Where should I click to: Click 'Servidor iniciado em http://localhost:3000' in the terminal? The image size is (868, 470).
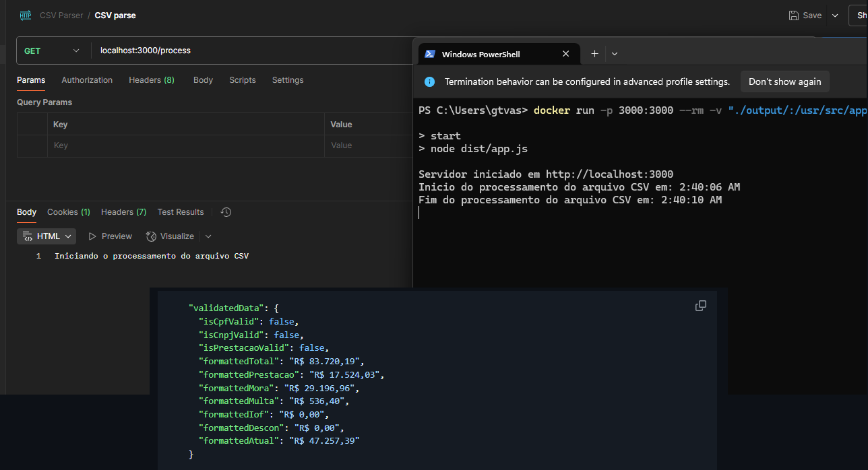[x=546, y=174]
